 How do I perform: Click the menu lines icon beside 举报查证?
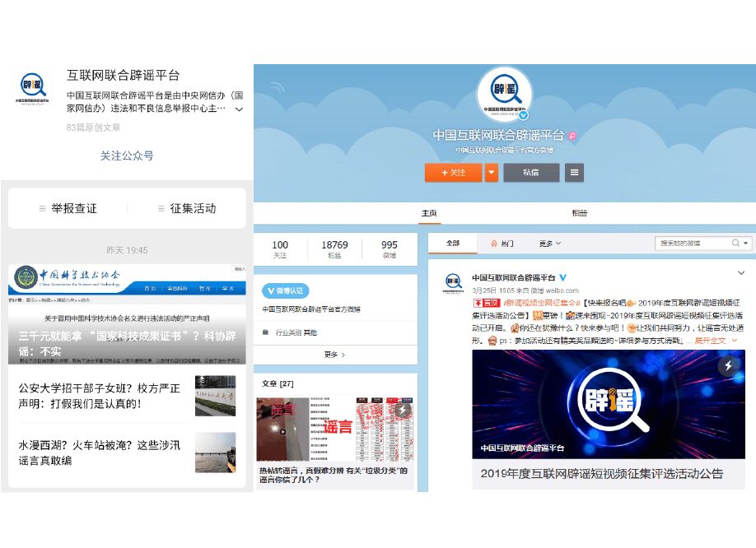43,208
